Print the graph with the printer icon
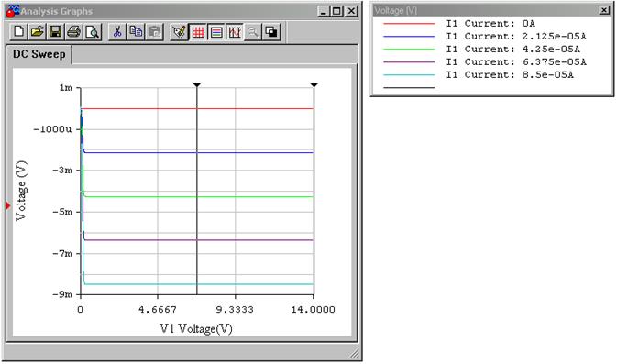Image resolution: width=617 pixels, height=364 pixels. coord(74,32)
